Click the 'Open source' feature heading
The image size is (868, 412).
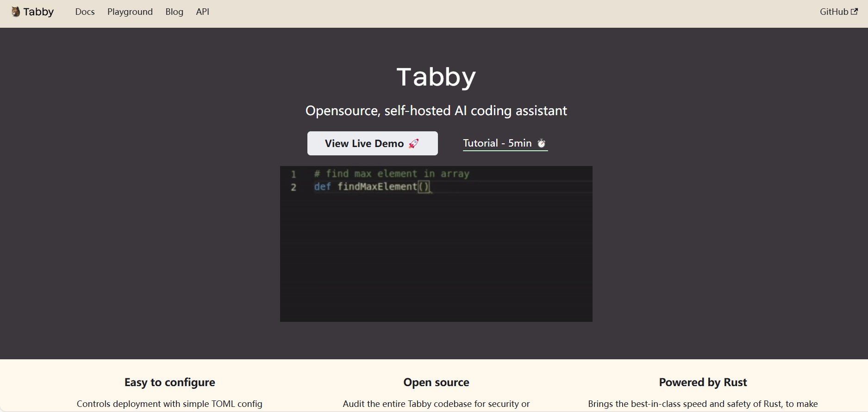(x=436, y=382)
